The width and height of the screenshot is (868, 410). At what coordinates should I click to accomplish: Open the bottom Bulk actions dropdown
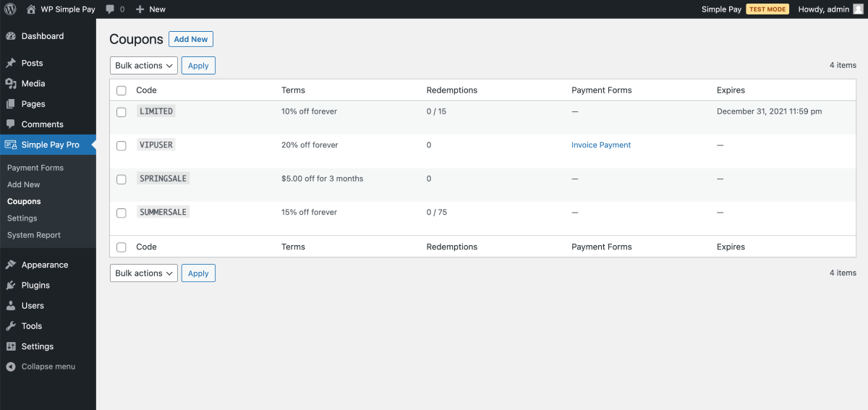click(144, 273)
